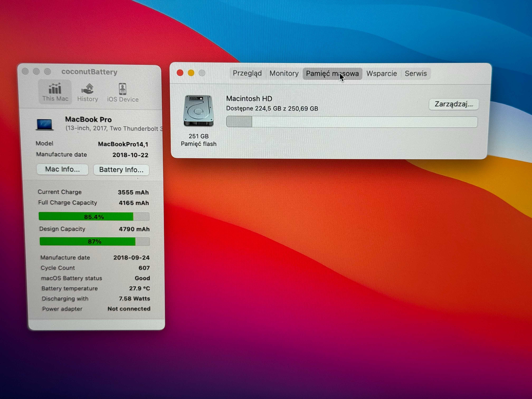The width and height of the screenshot is (532, 399).
Task: Click the 4790 mAh design capacity value
Action: pyautogui.click(x=134, y=229)
